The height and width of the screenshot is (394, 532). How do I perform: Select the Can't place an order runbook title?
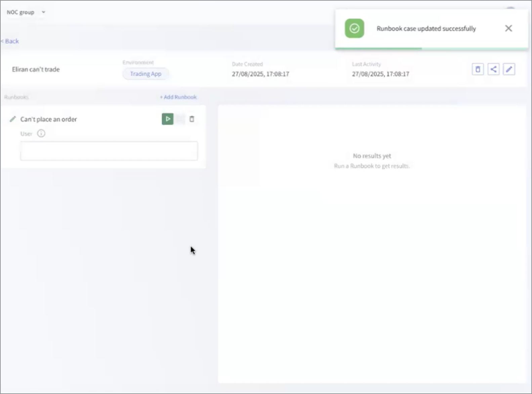pos(49,119)
